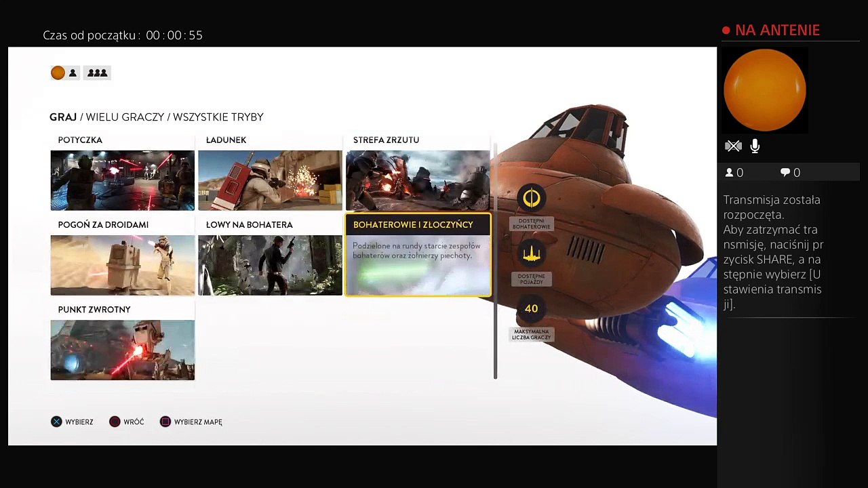Click the ŁADUNEK title text
The image size is (868, 488).
226,140
